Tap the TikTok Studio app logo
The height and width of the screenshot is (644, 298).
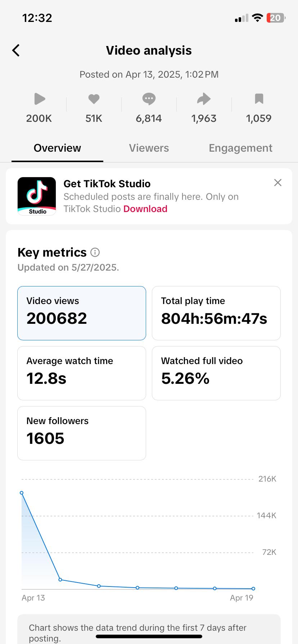pyautogui.click(x=37, y=196)
